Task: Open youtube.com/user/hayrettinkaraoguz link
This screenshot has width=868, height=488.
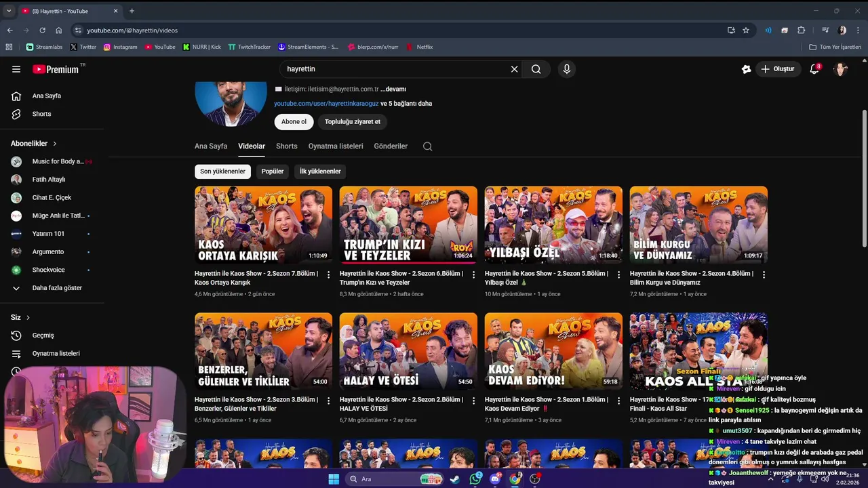Action: [326, 104]
